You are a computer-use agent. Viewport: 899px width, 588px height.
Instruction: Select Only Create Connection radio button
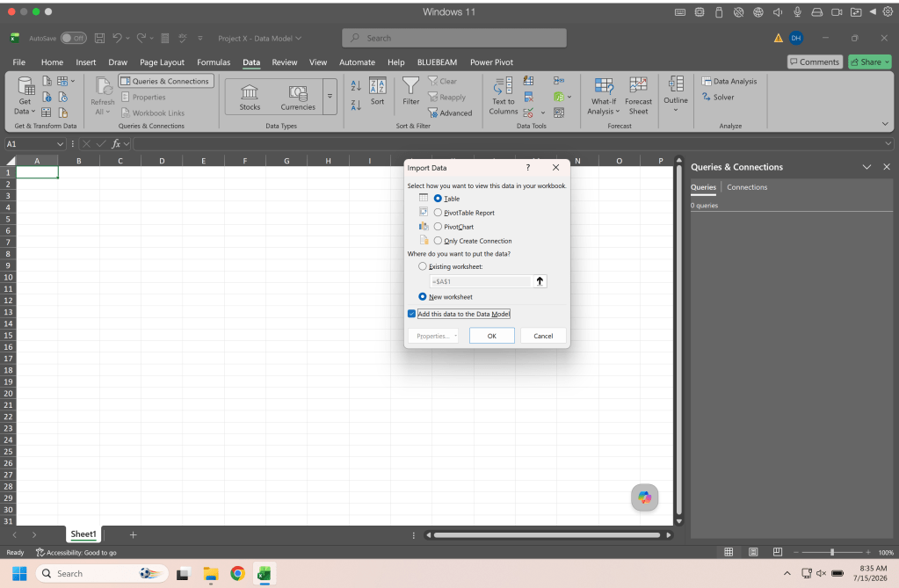click(438, 241)
